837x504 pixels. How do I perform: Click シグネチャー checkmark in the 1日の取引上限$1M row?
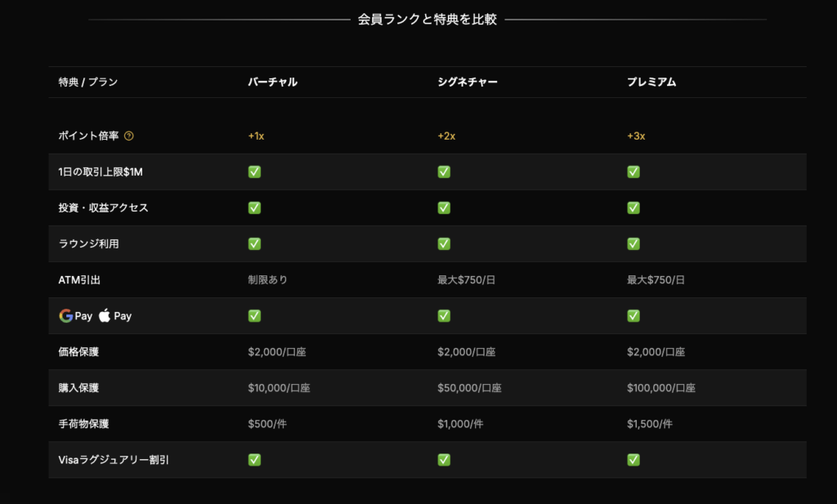tap(444, 172)
